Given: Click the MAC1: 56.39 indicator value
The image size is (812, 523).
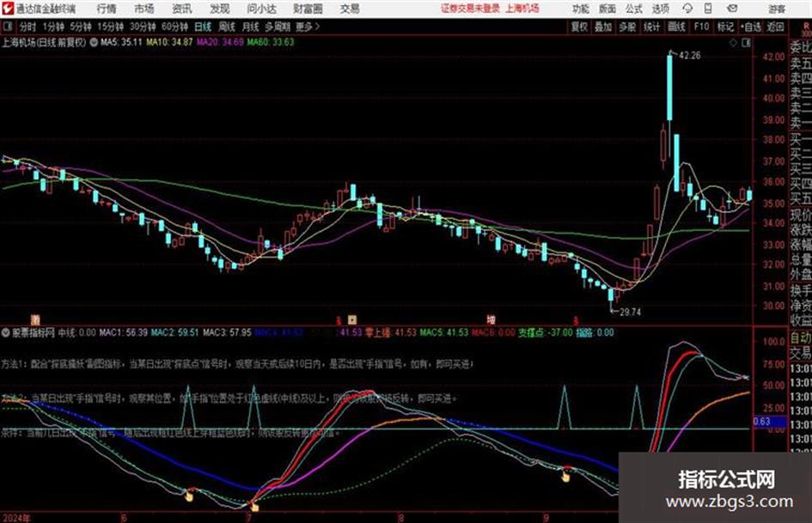Looking at the screenshot, I should pos(123,332).
